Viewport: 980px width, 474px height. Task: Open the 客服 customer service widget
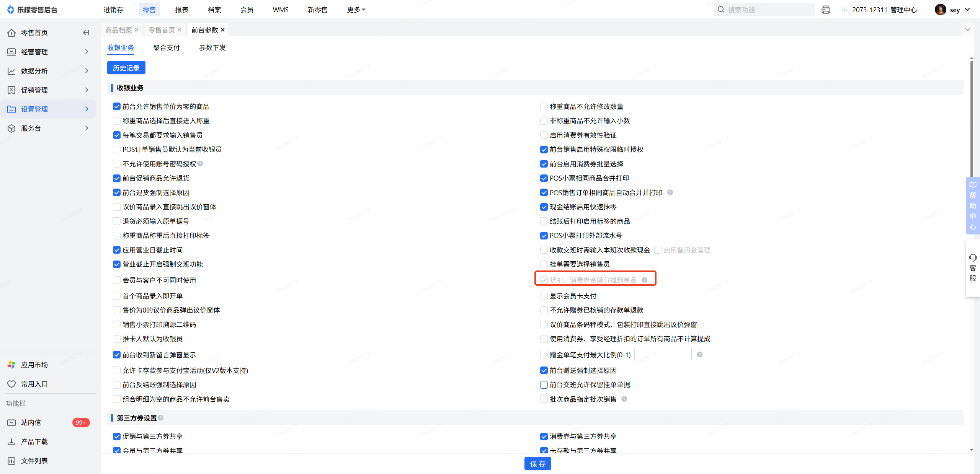973,268
